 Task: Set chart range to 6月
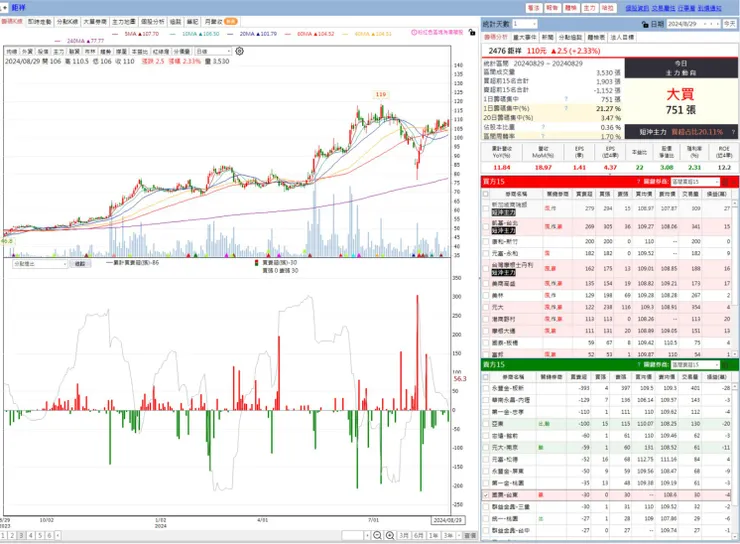tap(419, 536)
